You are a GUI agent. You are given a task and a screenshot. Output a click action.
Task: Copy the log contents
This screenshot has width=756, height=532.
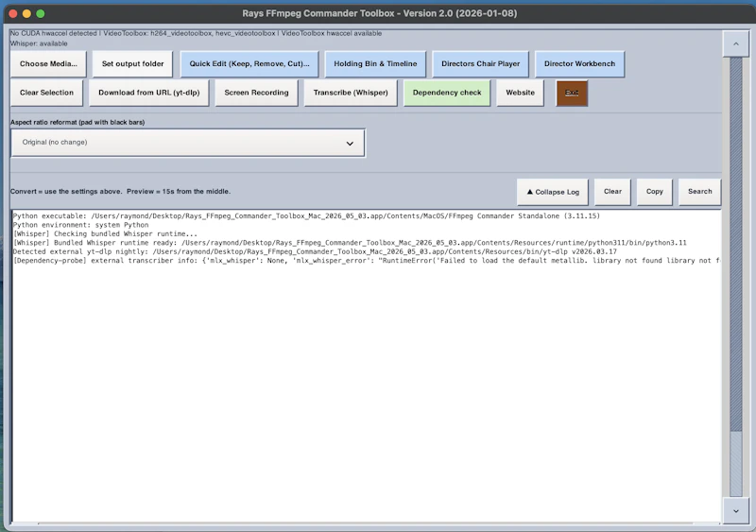[x=654, y=192]
